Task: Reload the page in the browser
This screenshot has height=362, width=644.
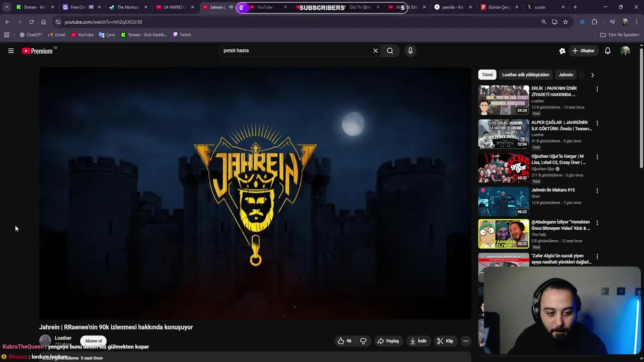Action: (31, 22)
